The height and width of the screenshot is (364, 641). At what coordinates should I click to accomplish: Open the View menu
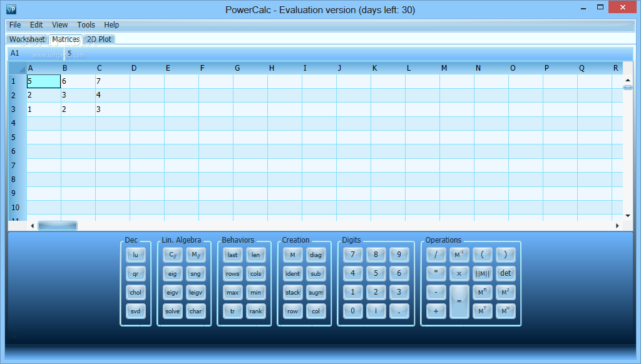point(59,25)
